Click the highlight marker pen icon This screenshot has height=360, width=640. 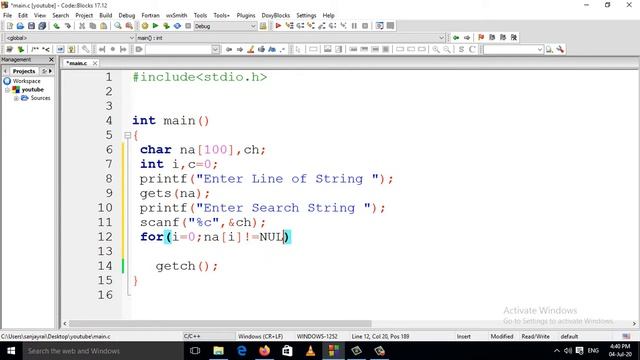(251, 49)
